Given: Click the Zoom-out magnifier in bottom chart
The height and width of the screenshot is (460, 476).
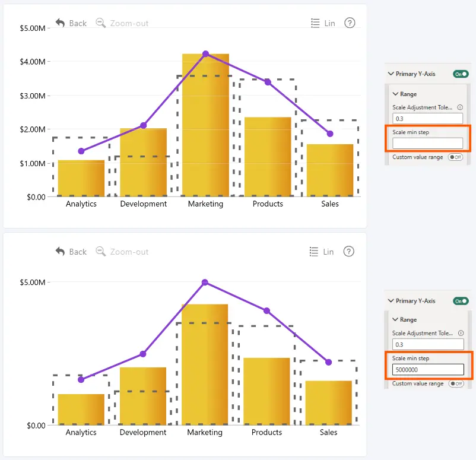Looking at the screenshot, I should [x=100, y=252].
